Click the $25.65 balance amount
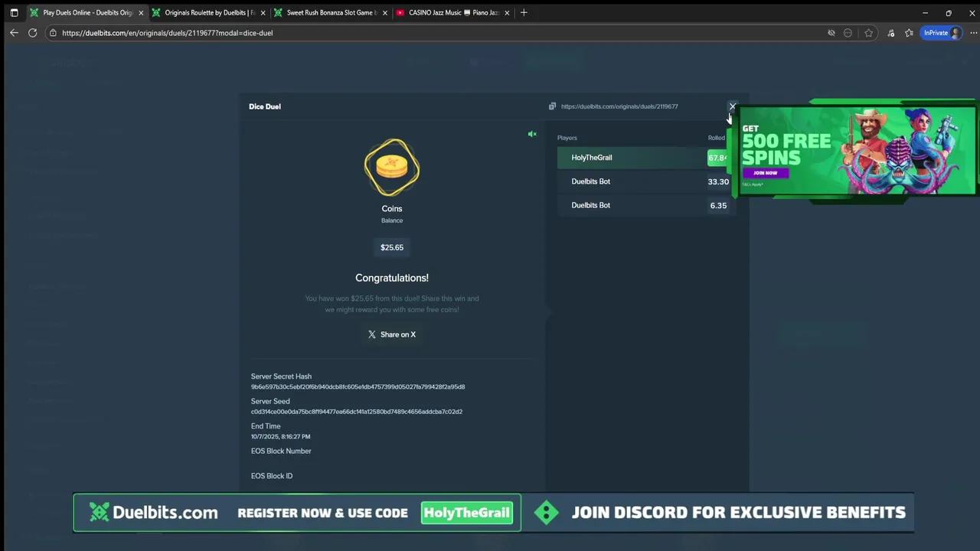Image resolution: width=980 pixels, height=551 pixels. pyautogui.click(x=392, y=247)
